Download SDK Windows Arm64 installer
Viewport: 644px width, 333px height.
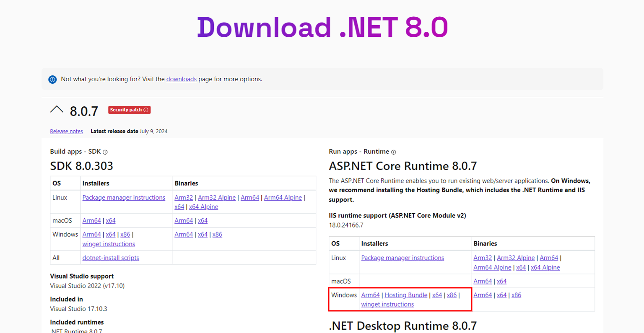(x=91, y=235)
